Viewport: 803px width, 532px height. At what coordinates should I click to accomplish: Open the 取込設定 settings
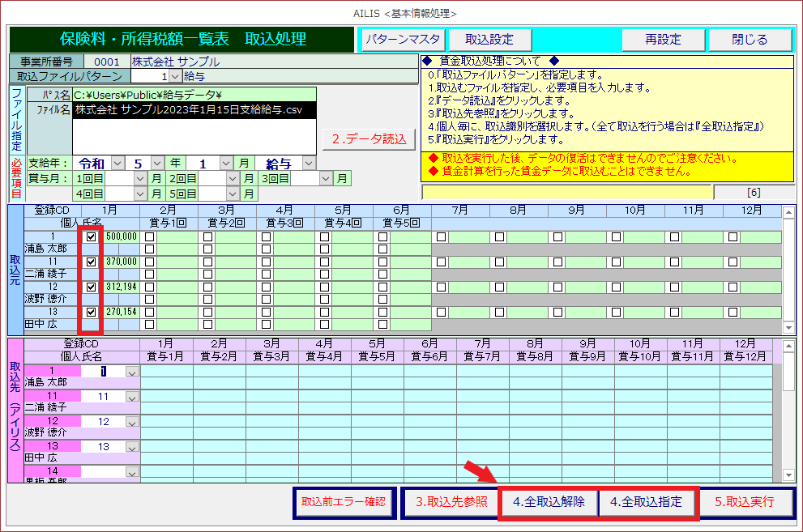(489, 40)
